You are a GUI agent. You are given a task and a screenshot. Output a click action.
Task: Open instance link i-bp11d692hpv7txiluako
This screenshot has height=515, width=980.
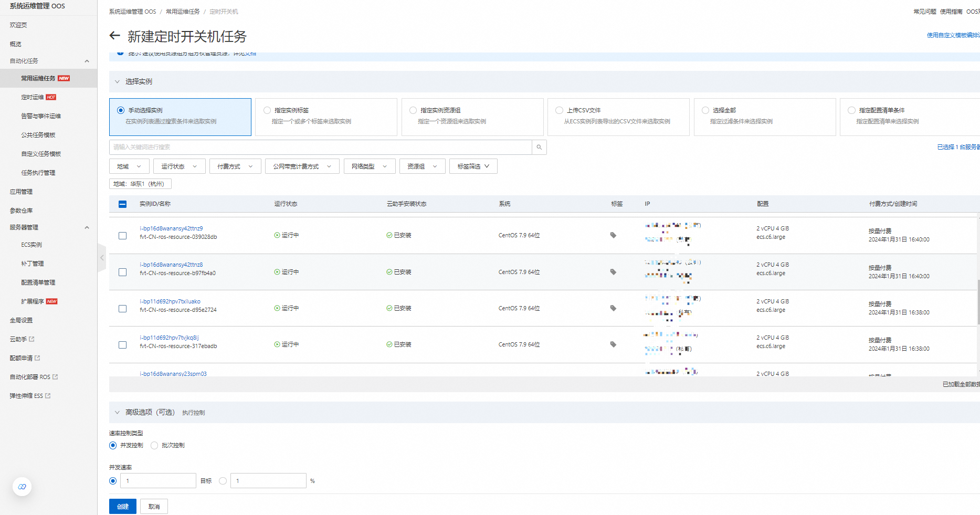point(170,301)
